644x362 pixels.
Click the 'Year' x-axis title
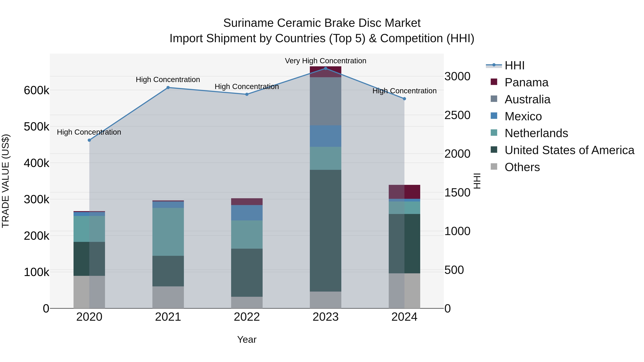[x=247, y=339]
